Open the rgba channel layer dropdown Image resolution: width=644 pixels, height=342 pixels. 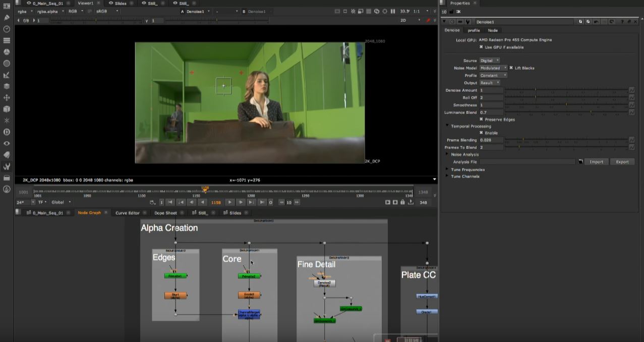coord(24,11)
